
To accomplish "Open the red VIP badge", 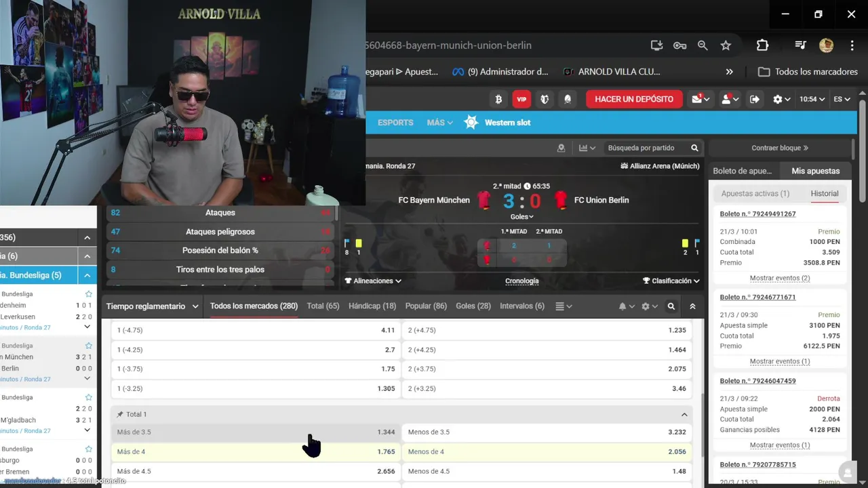I will (521, 99).
